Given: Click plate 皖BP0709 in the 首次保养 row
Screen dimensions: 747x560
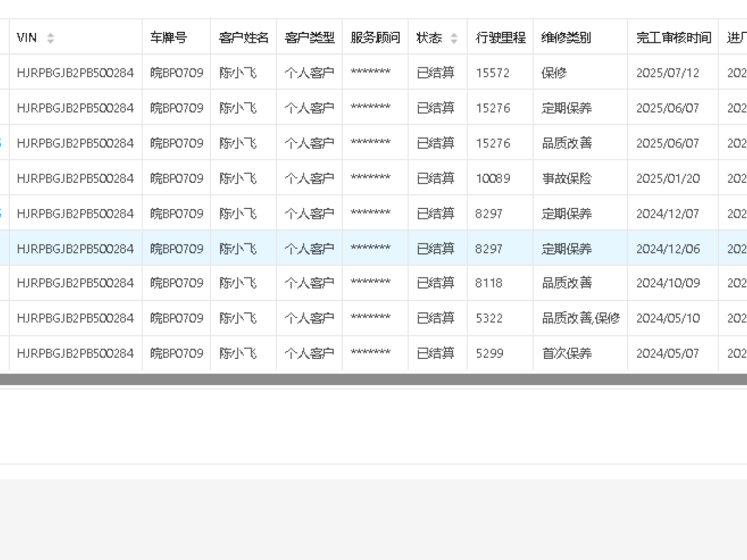Looking at the screenshot, I should 177,353.
